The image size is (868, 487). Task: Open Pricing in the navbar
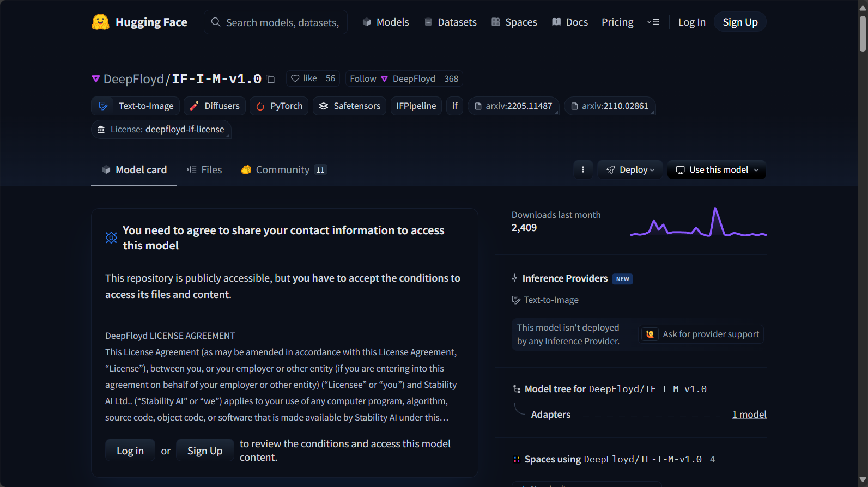[x=617, y=22]
